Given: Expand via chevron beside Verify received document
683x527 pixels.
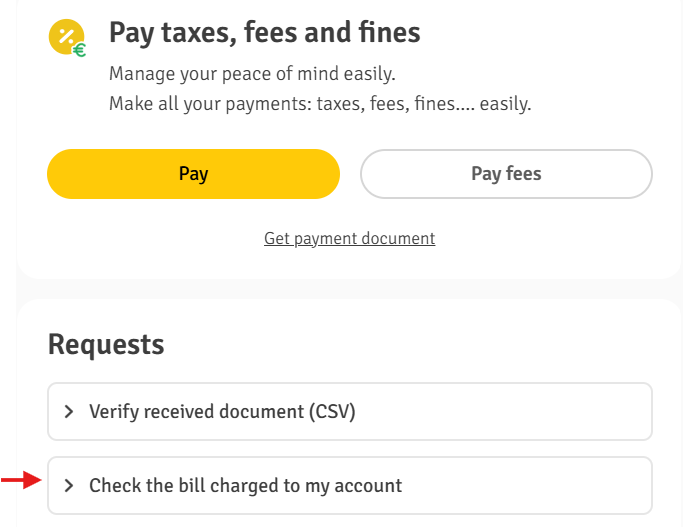Looking at the screenshot, I should (x=68, y=412).
